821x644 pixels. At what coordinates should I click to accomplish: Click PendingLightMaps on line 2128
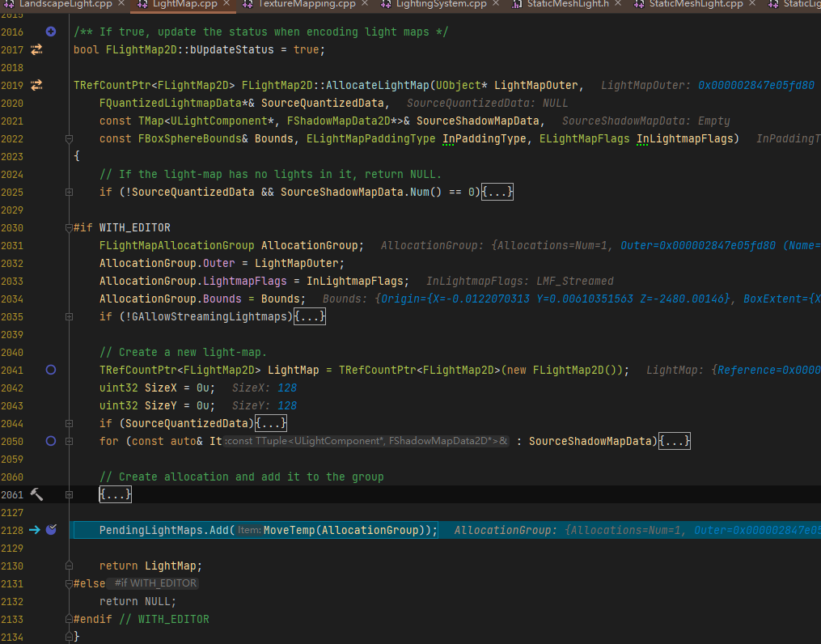point(151,530)
